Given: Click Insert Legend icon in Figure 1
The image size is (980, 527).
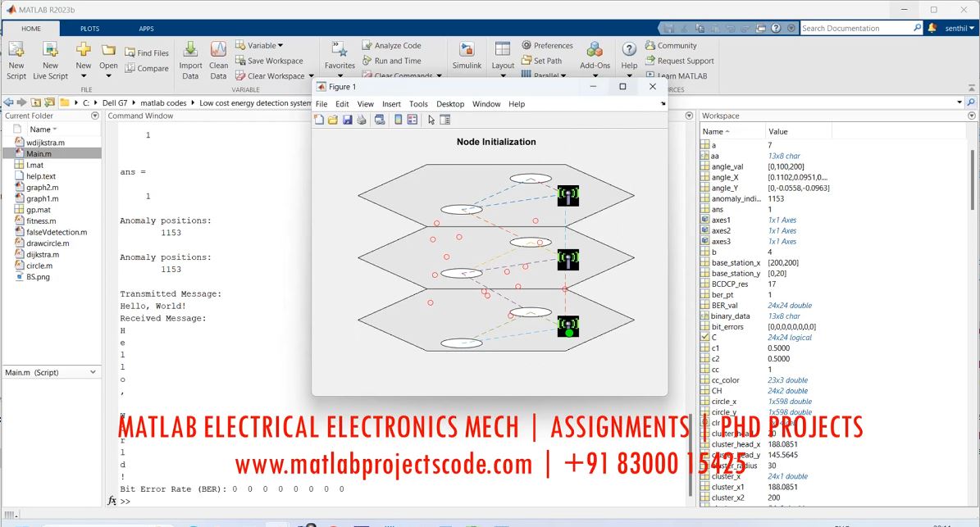Looking at the screenshot, I should coord(413,120).
